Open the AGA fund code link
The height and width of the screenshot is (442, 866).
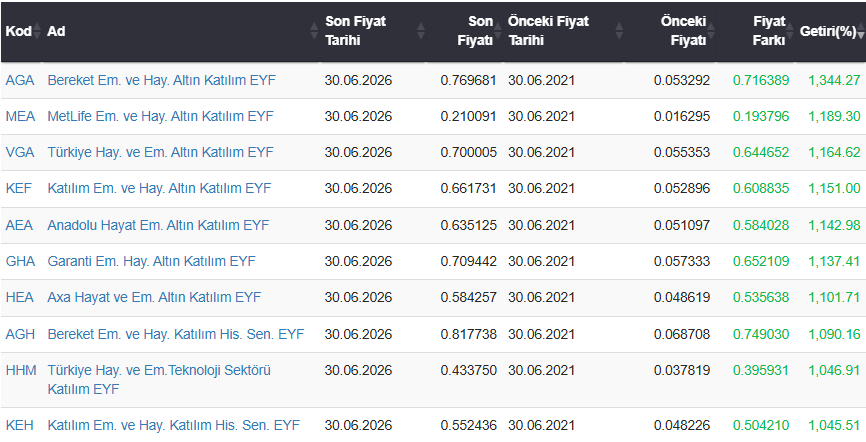tap(20, 80)
